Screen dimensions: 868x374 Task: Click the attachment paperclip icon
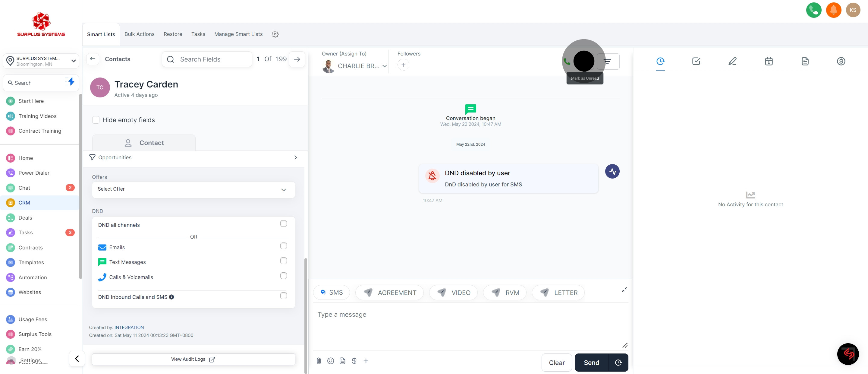[x=319, y=361]
